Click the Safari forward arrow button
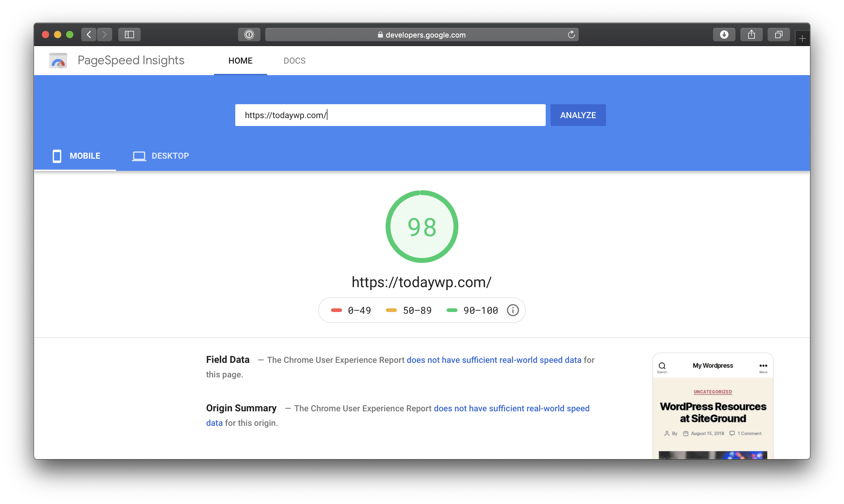Viewport: 844px width, 504px height. coord(105,35)
